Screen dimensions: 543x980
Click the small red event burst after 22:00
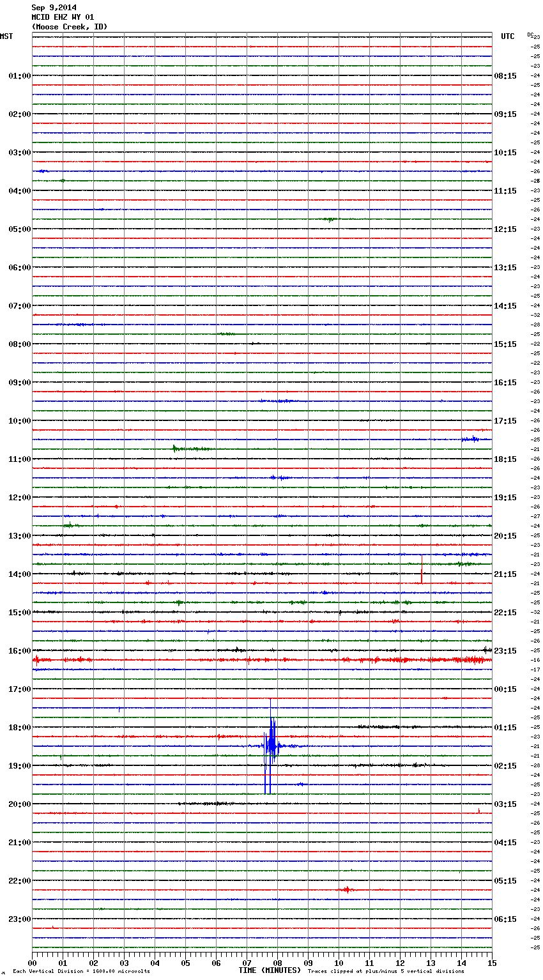click(346, 889)
